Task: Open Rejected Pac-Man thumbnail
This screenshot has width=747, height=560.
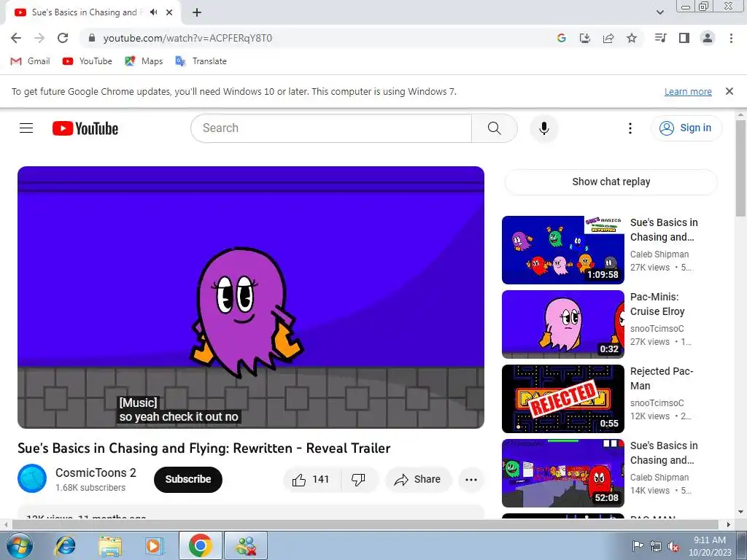Action: pos(563,399)
